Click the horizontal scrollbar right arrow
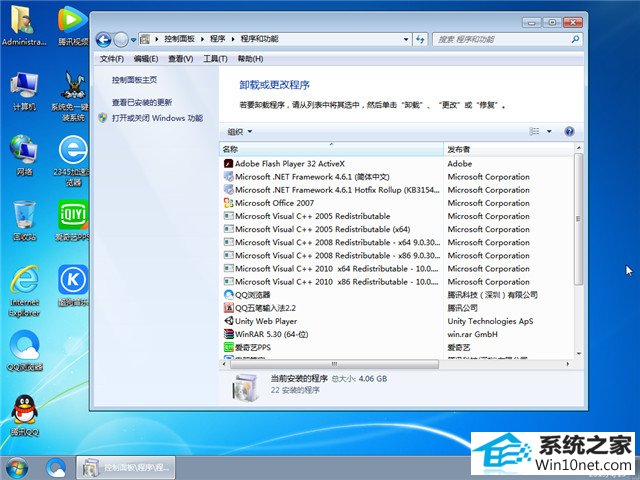Image resolution: width=640 pixels, height=480 pixels. coord(568,364)
